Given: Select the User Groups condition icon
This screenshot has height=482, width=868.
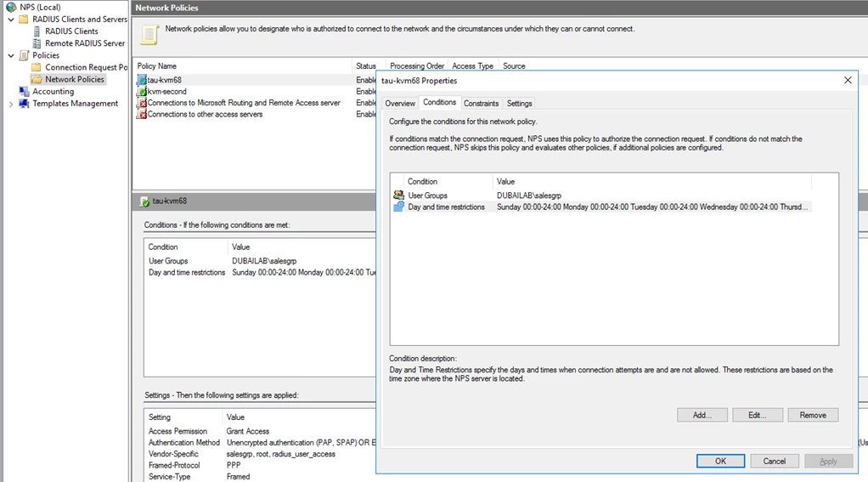Looking at the screenshot, I should pyautogui.click(x=398, y=195).
